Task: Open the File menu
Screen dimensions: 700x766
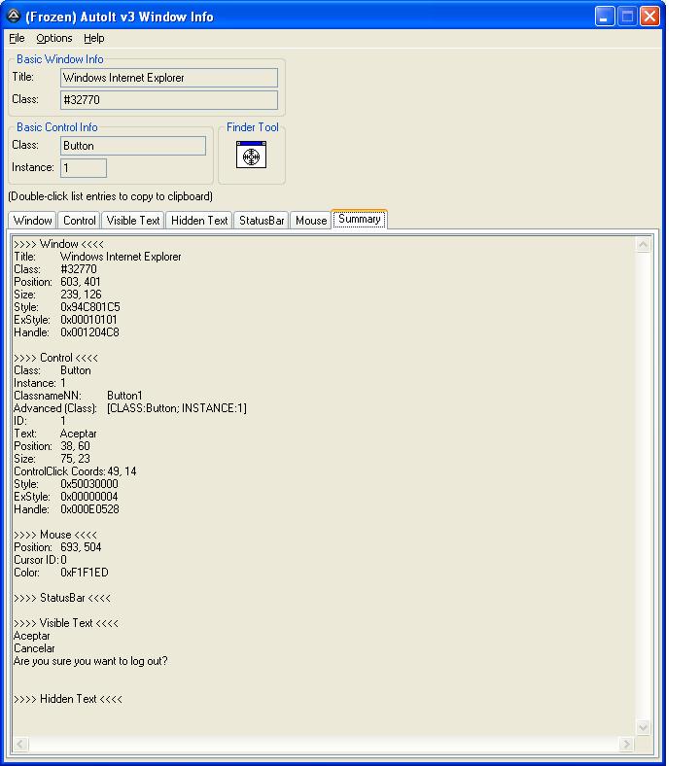Action: click(x=17, y=38)
